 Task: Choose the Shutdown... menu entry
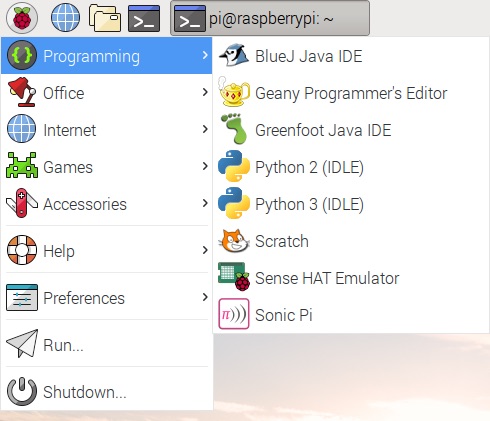(x=107, y=391)
